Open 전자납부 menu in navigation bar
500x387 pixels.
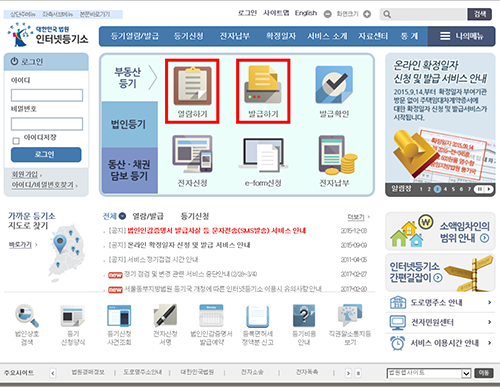[x=235, y=36]
